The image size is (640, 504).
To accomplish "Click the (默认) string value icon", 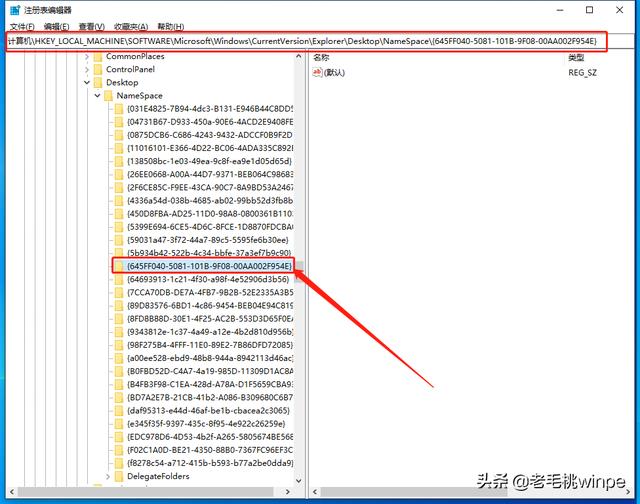I will (317, 73).
